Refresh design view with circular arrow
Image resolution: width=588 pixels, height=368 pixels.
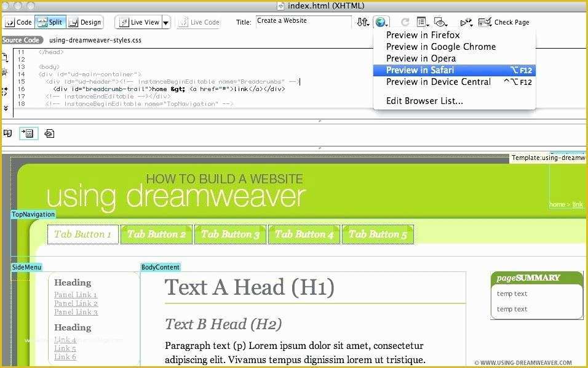[x=405, y=22]
